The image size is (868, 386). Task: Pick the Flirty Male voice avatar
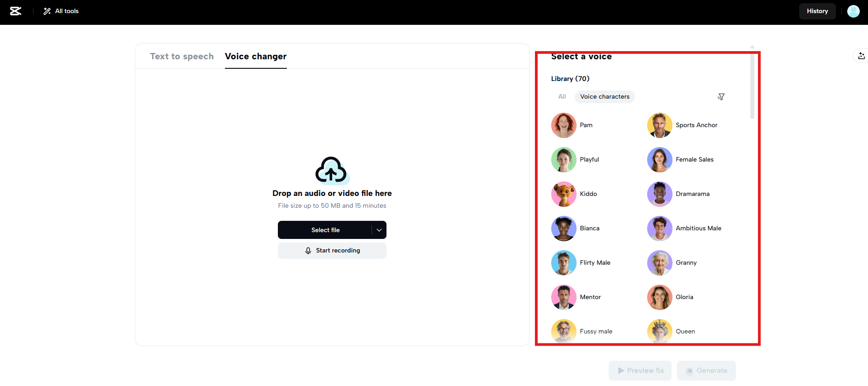(564, 263)
